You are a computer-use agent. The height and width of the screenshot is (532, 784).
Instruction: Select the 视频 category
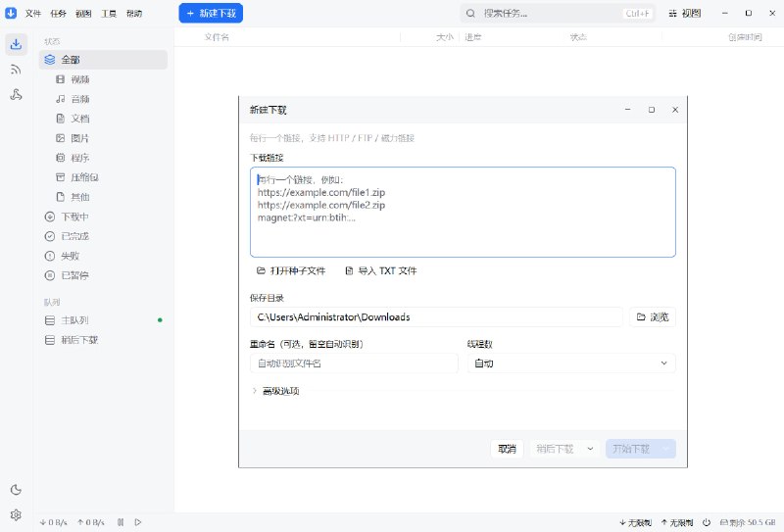coord(103,79)
